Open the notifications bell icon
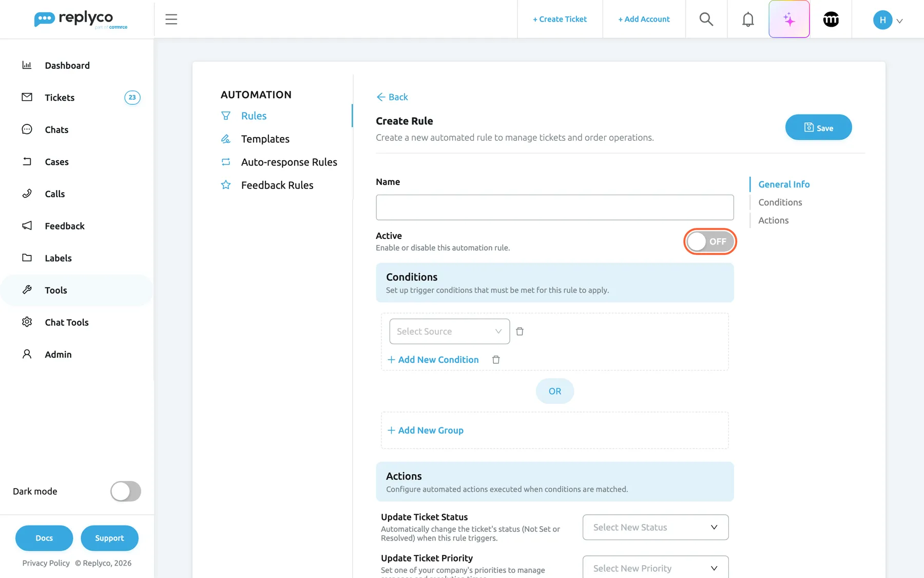The image size is (924, 578). tap(748, 20)
